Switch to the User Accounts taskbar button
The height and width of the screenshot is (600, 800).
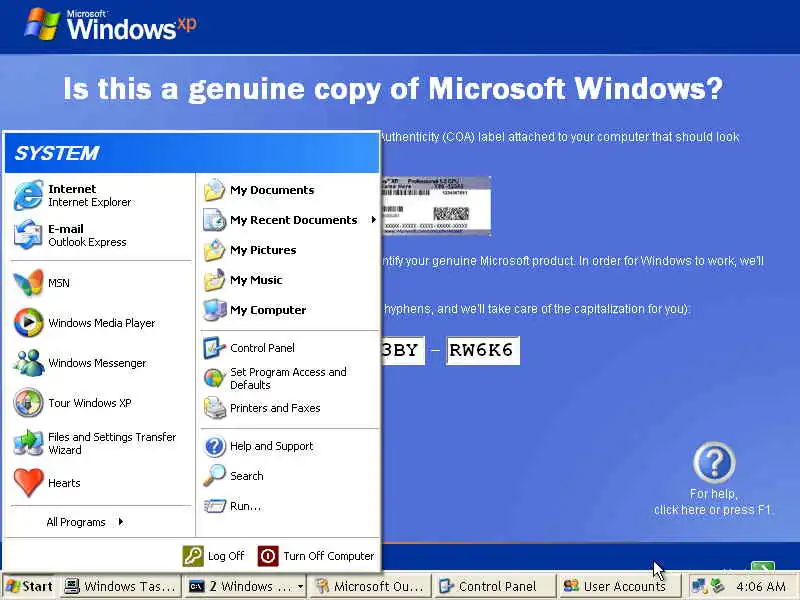[x=618, y=586]
